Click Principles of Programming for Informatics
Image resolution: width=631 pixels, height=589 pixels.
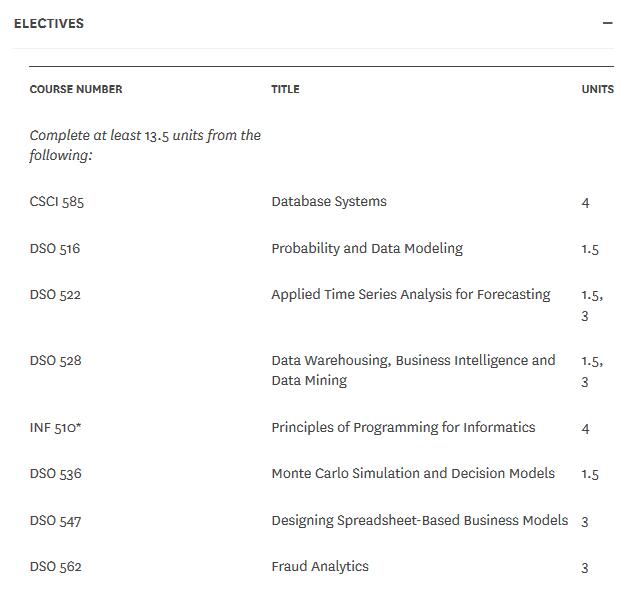click(403, 428)
